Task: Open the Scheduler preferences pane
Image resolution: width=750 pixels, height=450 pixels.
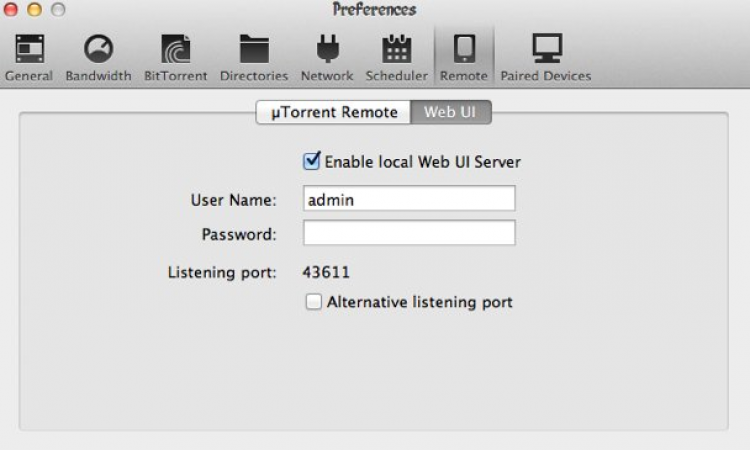Action: click(397, 58)
